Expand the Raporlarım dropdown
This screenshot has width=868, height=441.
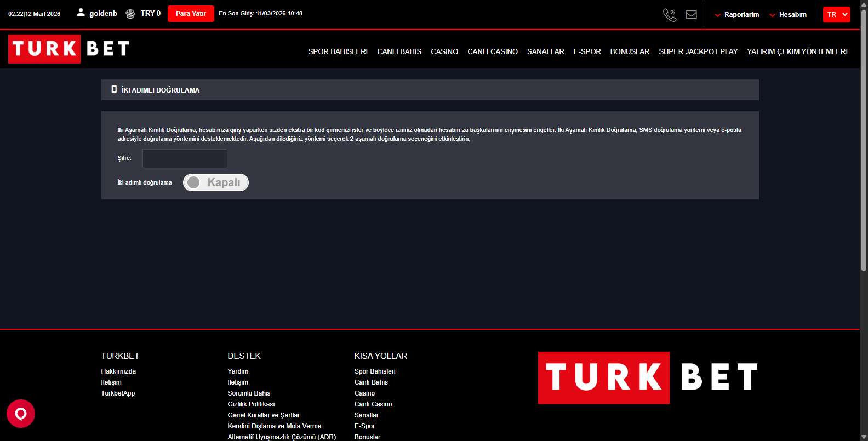[x=737, y=15]
